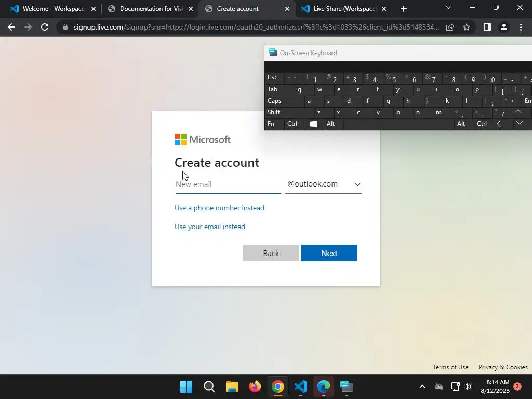Tap left arrow key on On-Screen Keyboard
The width and height of the screenshot is (532, 399).
coord(503,124)
